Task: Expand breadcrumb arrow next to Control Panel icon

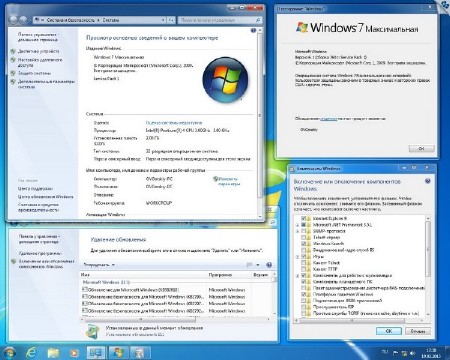Action: coord(43,20)
